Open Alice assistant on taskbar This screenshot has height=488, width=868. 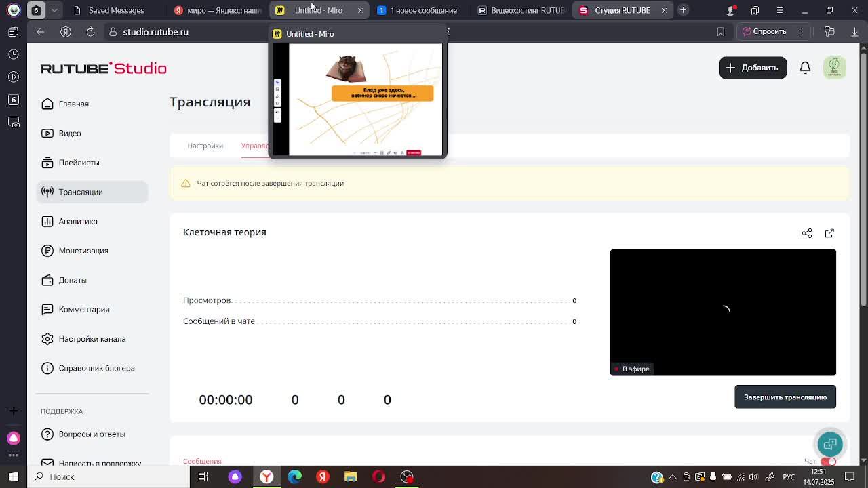(x=235, y=476)
